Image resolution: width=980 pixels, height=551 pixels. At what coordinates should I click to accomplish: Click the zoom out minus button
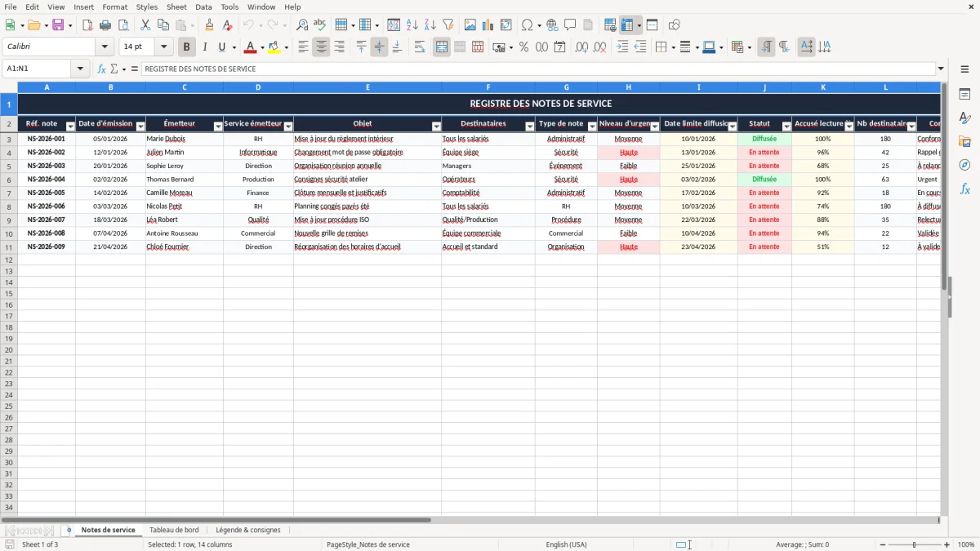[x=881, y=544]
